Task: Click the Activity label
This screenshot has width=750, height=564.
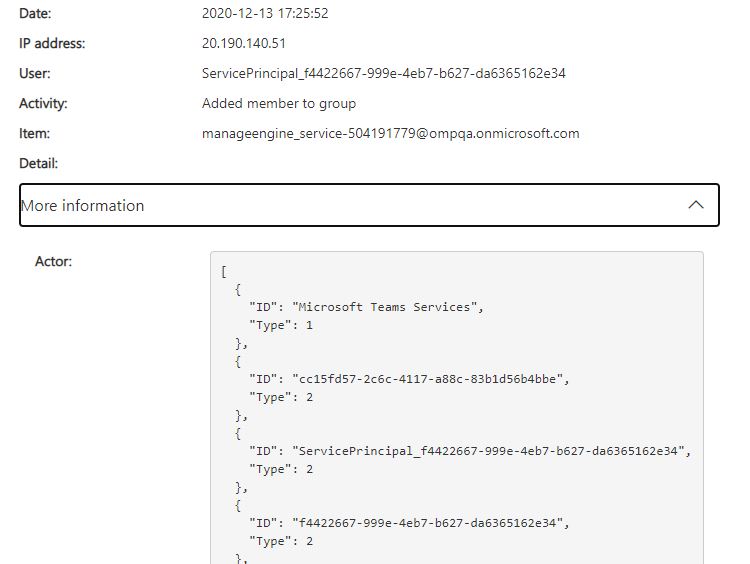Action: coord(43,104)
